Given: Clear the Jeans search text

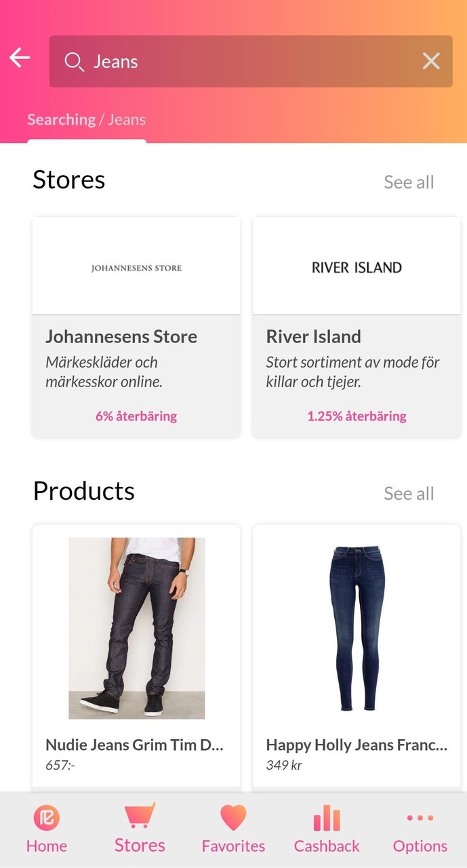Looking at the screenshot, I should click(431, 61).
